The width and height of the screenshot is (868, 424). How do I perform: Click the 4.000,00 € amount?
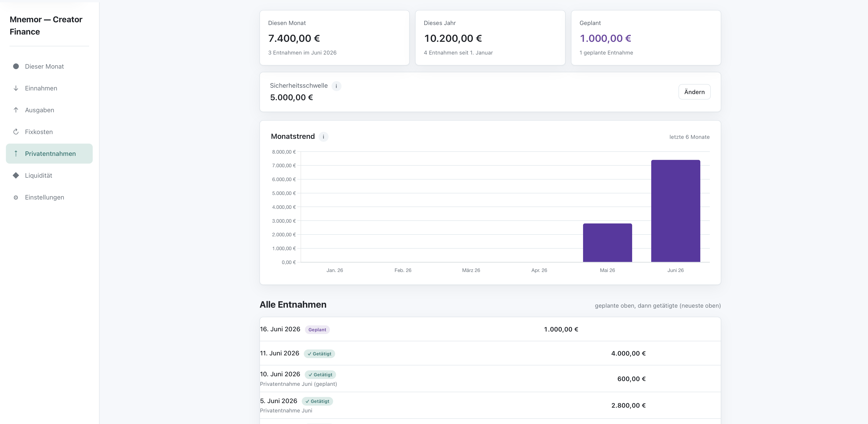[629, 353]
